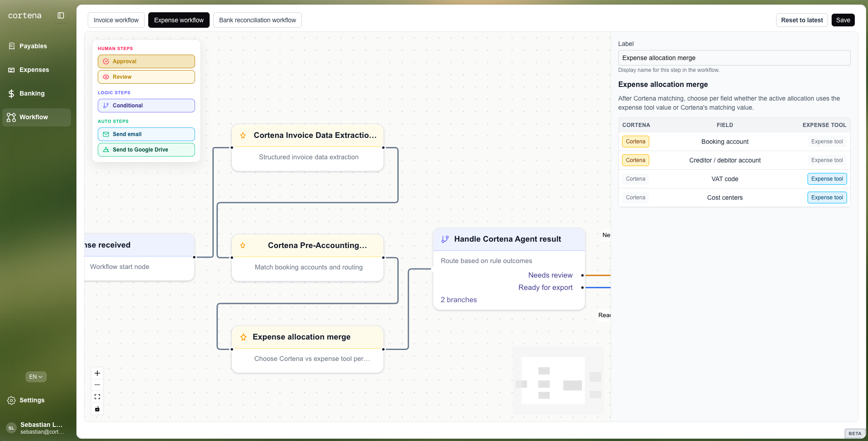Choose Expense tool for Cost centers
Image resolution: width=868 pixels, height=441 pixels.
coord(827,198)
